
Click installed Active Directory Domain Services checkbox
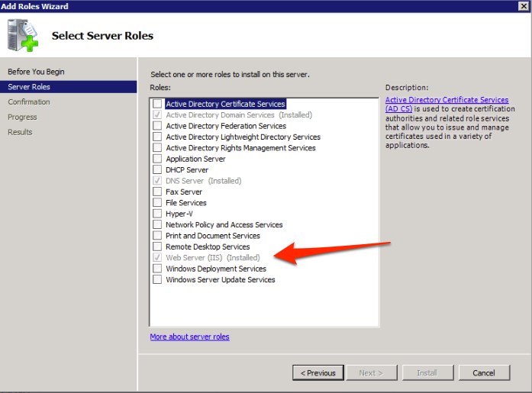point(157,115)
